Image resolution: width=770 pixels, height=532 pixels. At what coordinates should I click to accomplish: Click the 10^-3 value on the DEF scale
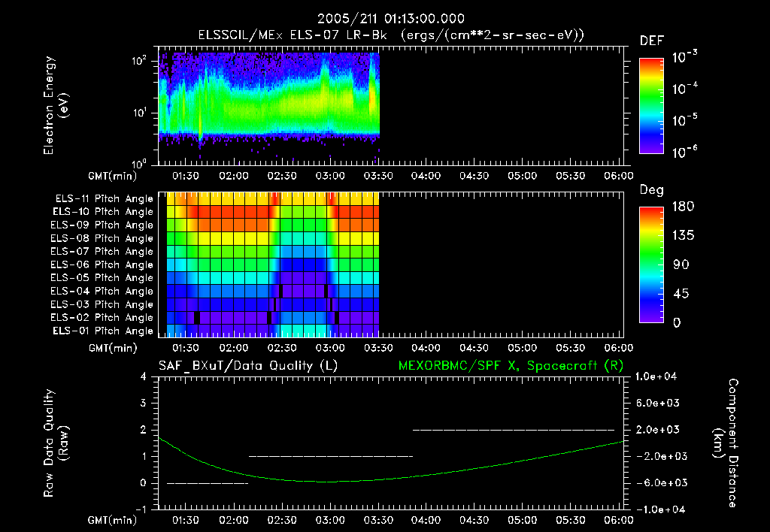tap(684, 57)
